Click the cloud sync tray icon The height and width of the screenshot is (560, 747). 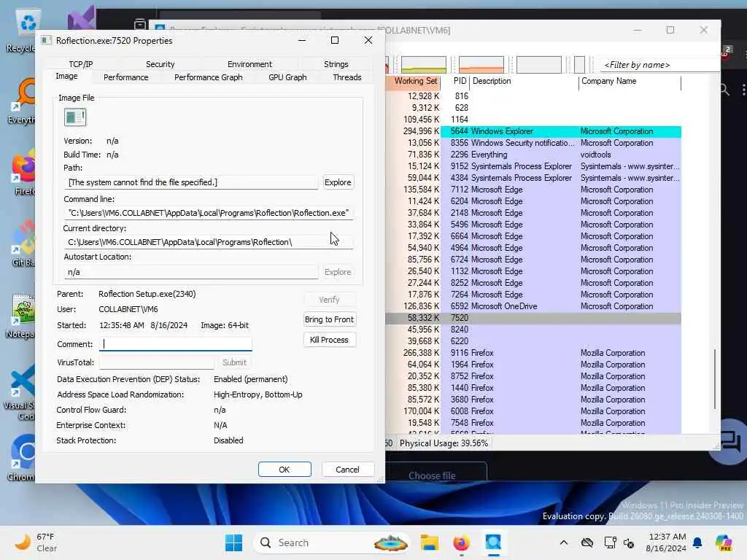(587, 542)
